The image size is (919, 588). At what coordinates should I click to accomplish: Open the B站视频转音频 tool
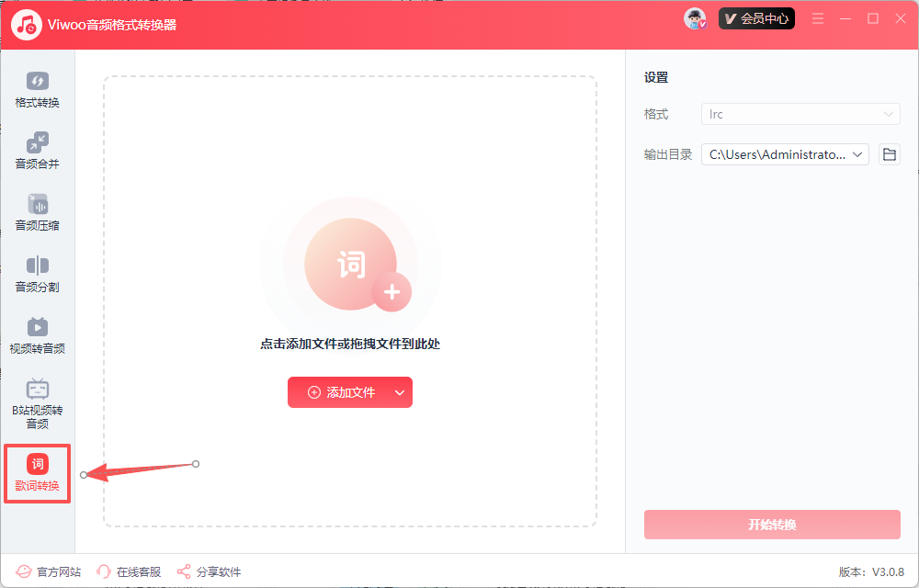tap(37, 400)
